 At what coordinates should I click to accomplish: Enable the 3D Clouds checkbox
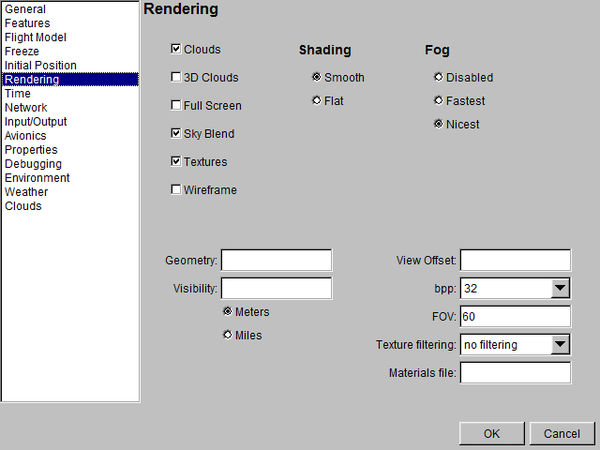[176, 77]
